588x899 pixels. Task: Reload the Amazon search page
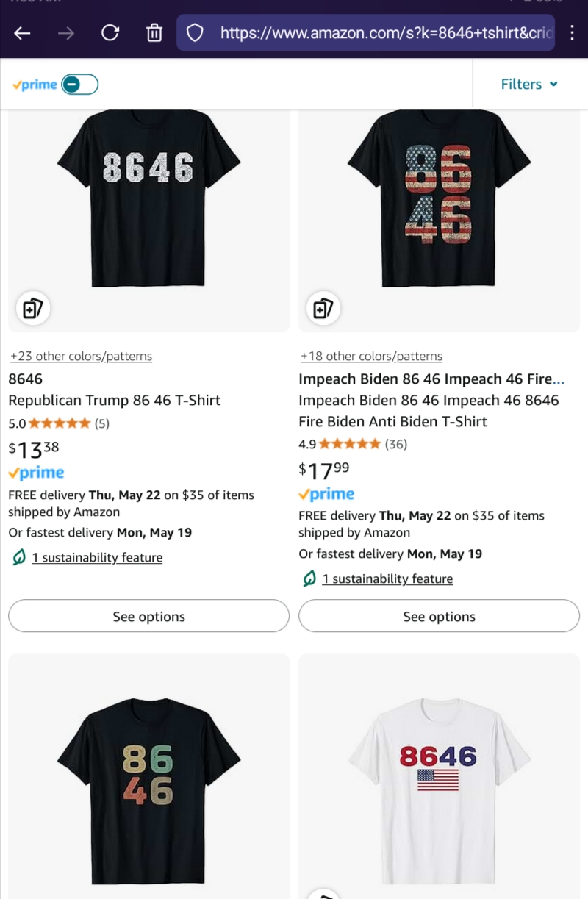point(110,33)
